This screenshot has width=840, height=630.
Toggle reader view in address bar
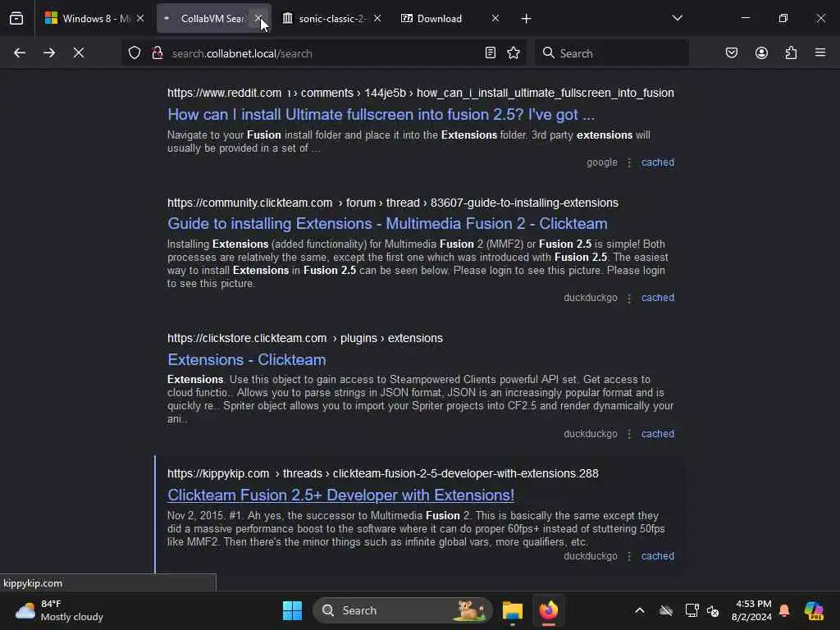click(x=491, y=53)
